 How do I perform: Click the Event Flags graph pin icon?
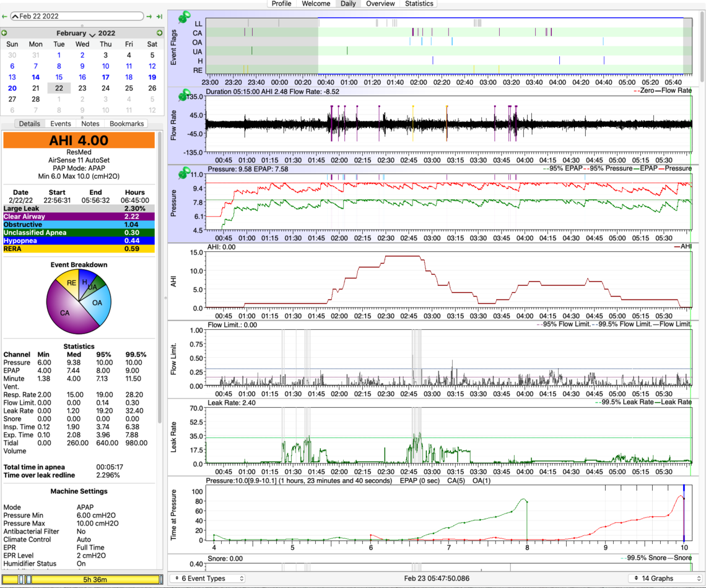(184, 17)
